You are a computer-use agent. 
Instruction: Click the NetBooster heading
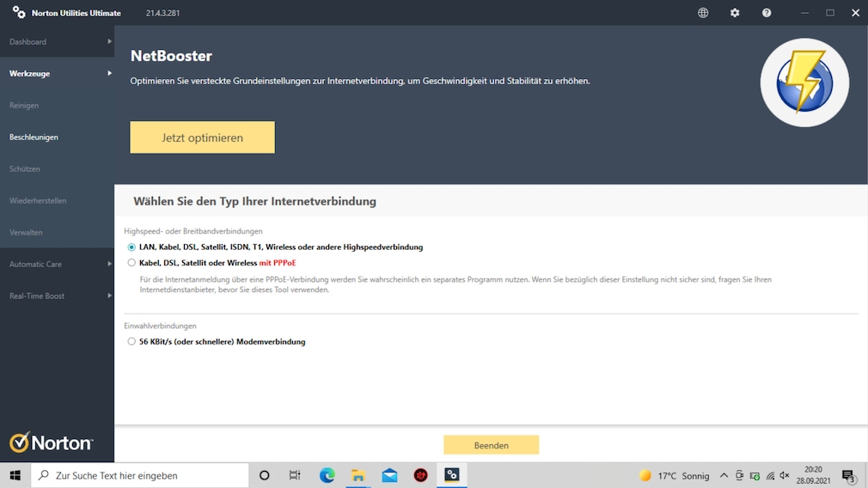click(171, 56)
